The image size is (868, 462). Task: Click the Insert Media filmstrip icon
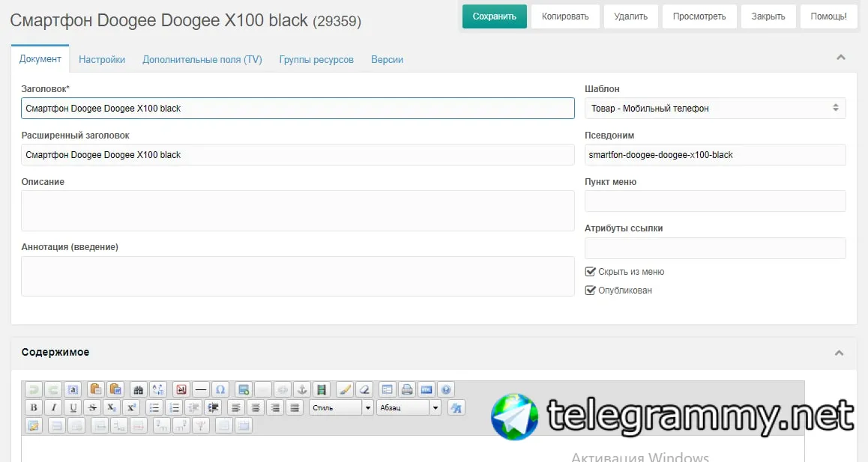[322, 390]
